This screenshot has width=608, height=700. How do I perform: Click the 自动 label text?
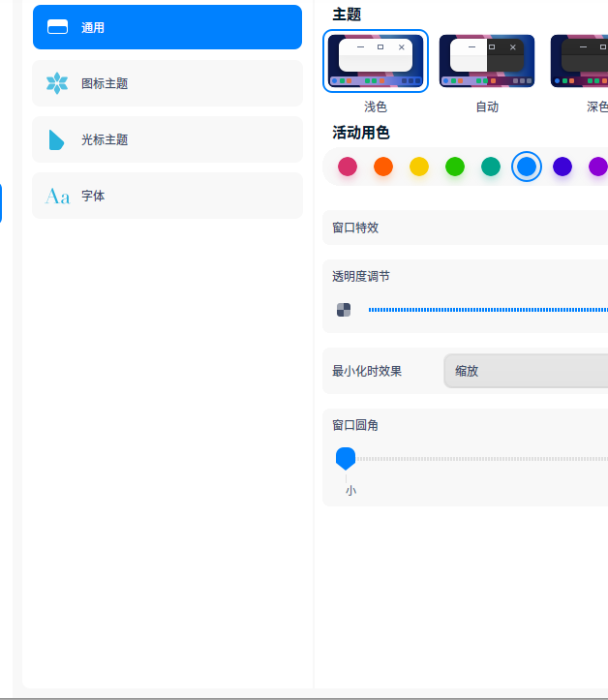(x=487, y=107)
